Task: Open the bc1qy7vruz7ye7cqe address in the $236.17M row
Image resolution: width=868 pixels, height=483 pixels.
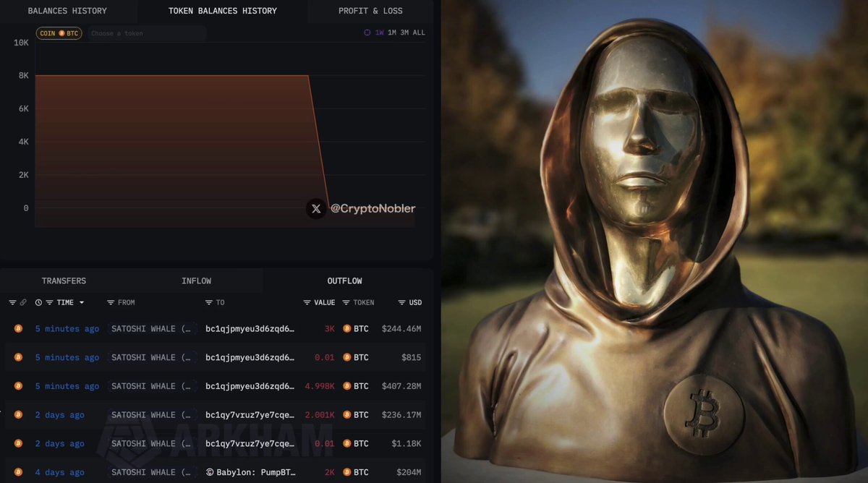Action: click(x=250, y=415)
